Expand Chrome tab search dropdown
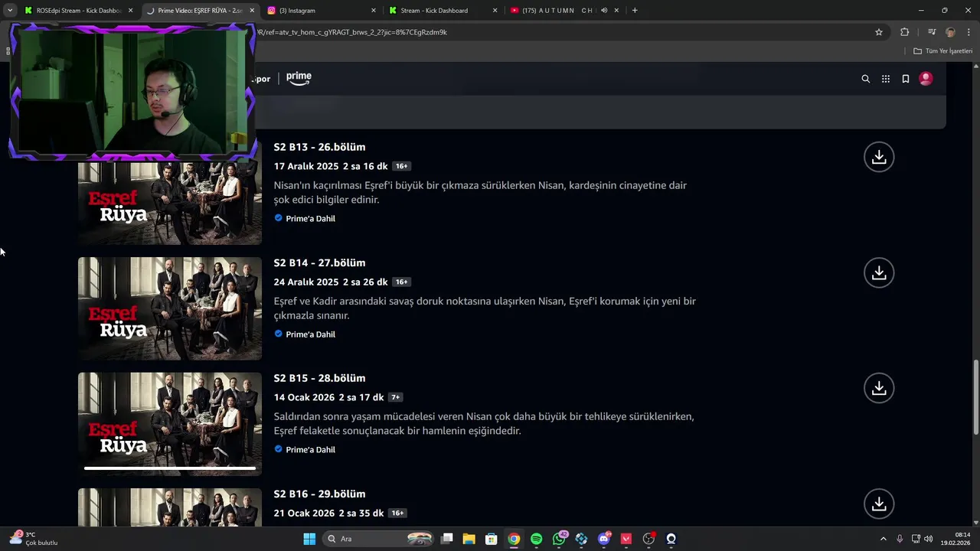Viewport: 980px width, 551px height. (10, 11)
